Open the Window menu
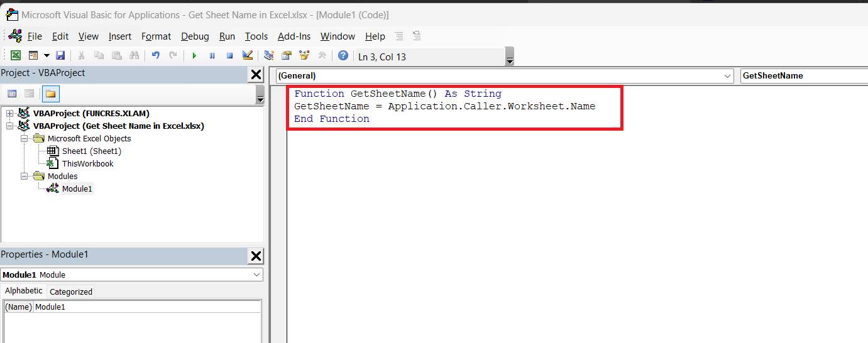The width and height of the screenshot is (868, 343). [x=338, y=36]
